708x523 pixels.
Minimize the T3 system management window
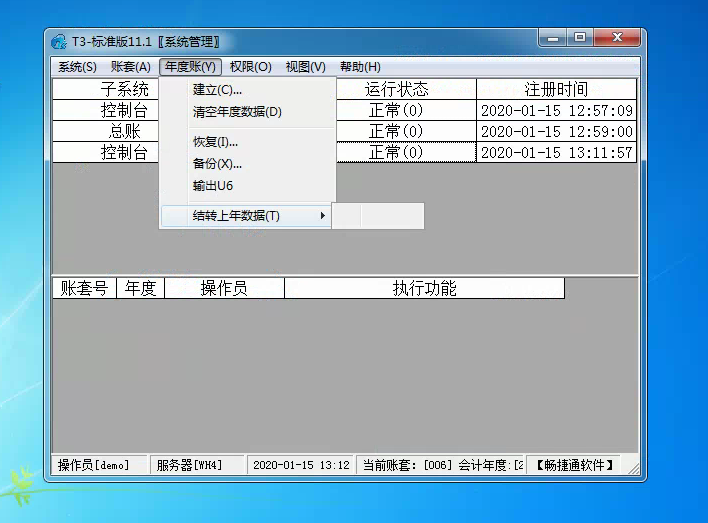pyautogui.click(x=553, y=38)
